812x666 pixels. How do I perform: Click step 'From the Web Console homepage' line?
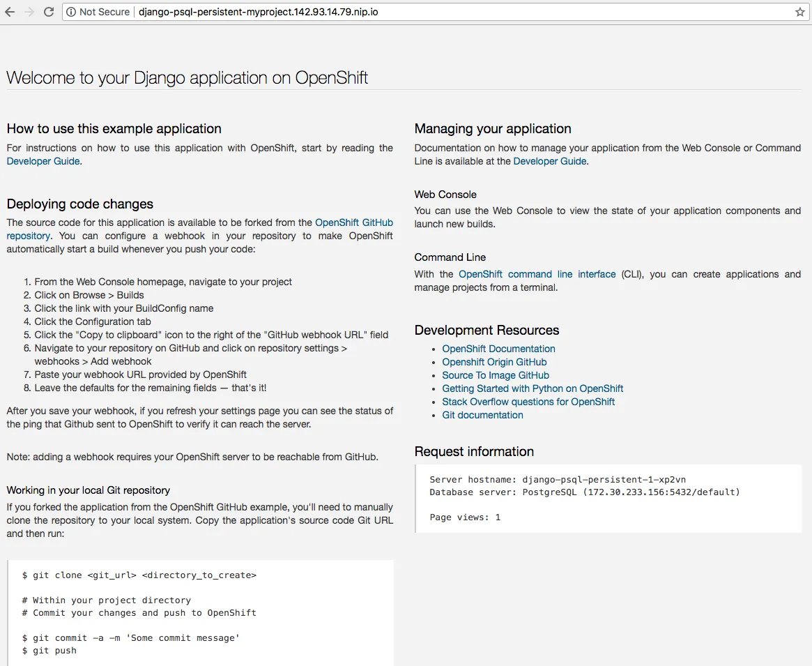[163, 282]
